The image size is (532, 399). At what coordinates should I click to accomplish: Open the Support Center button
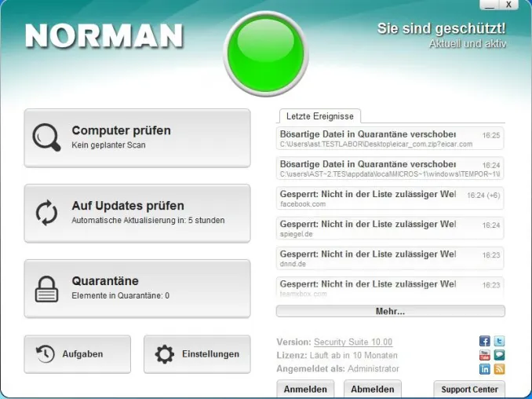tap(469, 389)
